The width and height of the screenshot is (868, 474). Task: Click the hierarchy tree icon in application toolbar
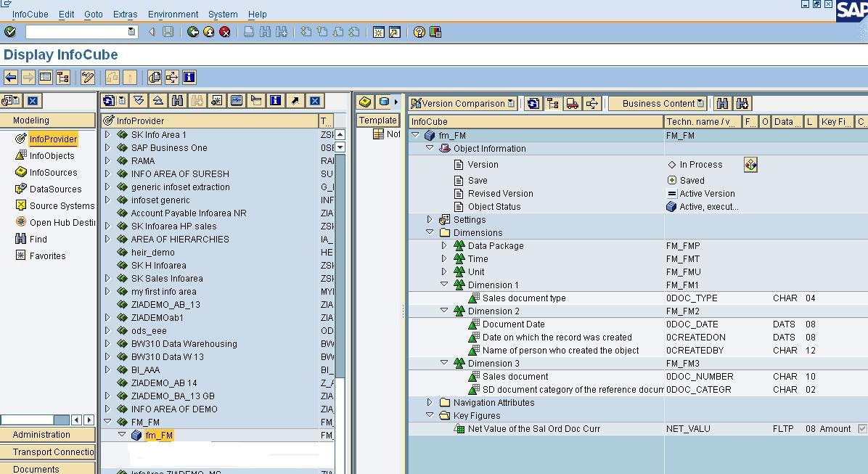point(63,77)
